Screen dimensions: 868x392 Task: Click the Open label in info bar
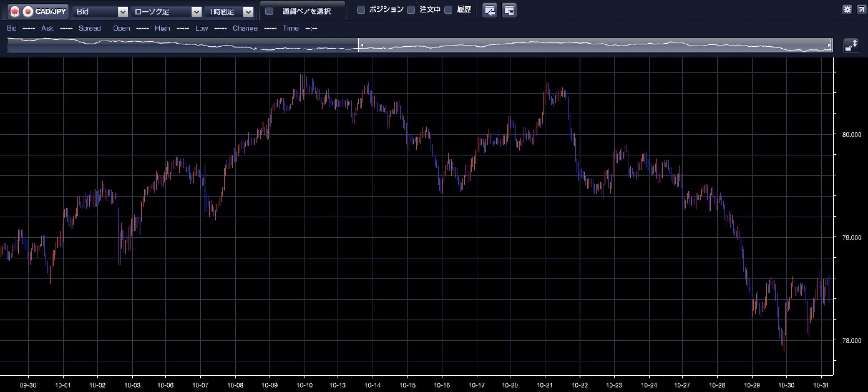pos(122,28)
